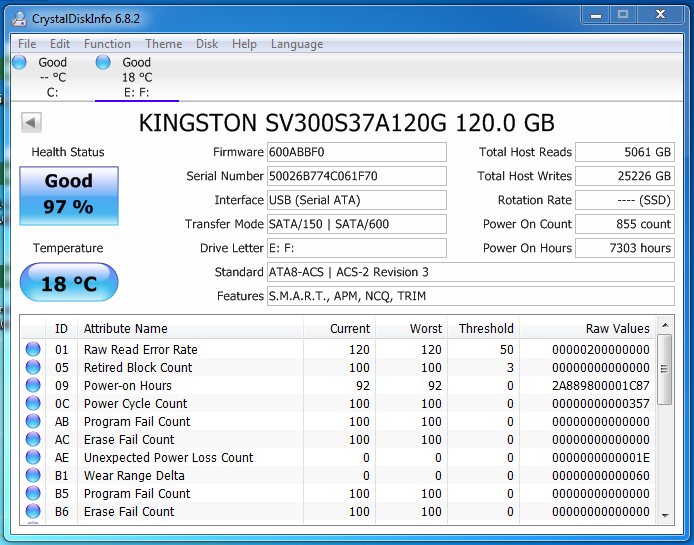Close the CrystalDiskInfo window
This screenshot has height=545, width=694.
[660, 15]
